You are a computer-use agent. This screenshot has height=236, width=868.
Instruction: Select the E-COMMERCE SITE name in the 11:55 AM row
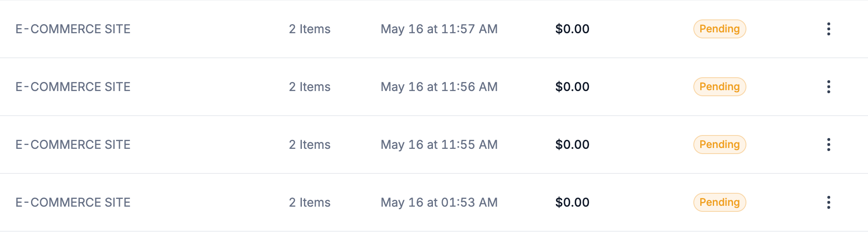point(73,145)
